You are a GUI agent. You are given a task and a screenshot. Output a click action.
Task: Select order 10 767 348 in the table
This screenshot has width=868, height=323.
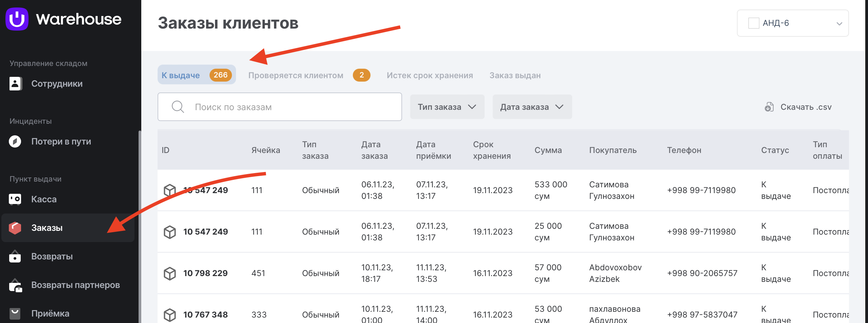205,314
